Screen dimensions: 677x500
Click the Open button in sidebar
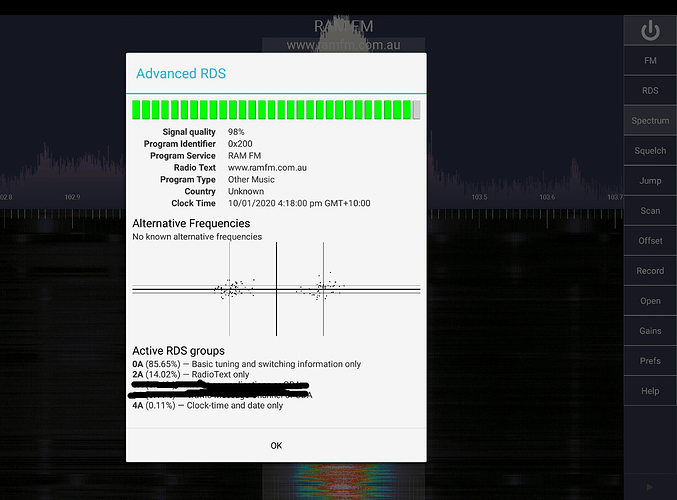650,301
